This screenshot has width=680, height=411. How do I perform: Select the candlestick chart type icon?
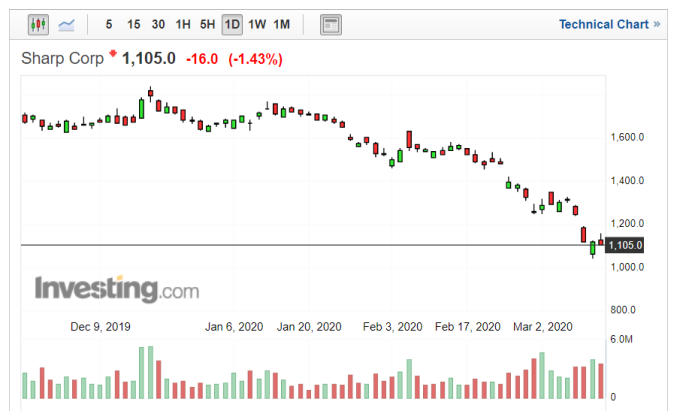[x=38, y=25]
